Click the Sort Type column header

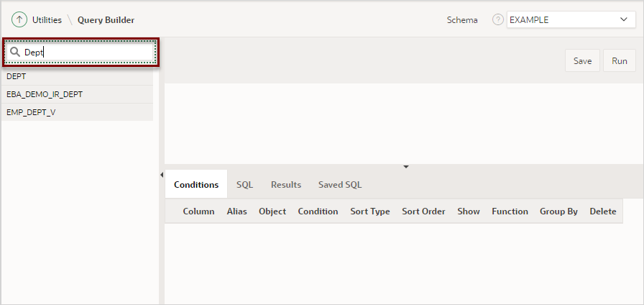tap(370, 211)
